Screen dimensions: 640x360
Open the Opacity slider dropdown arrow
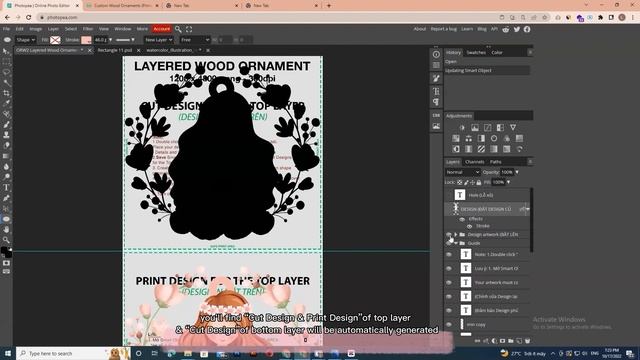(x=517, y=172)
